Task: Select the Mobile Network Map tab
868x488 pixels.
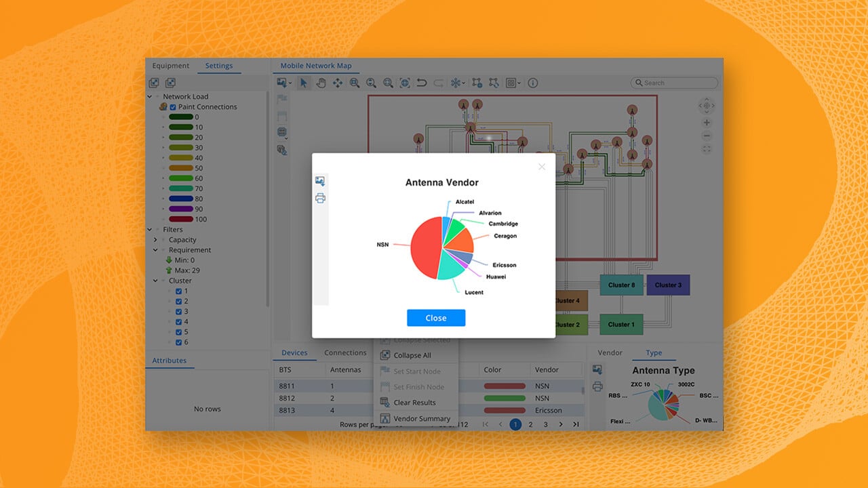Action: tap(316, 66)
